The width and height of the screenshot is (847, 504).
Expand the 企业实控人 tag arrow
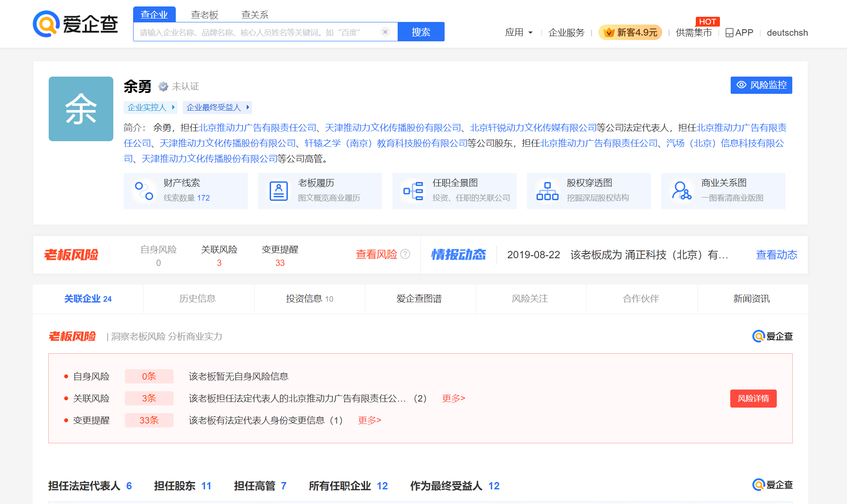pos(173,107)
